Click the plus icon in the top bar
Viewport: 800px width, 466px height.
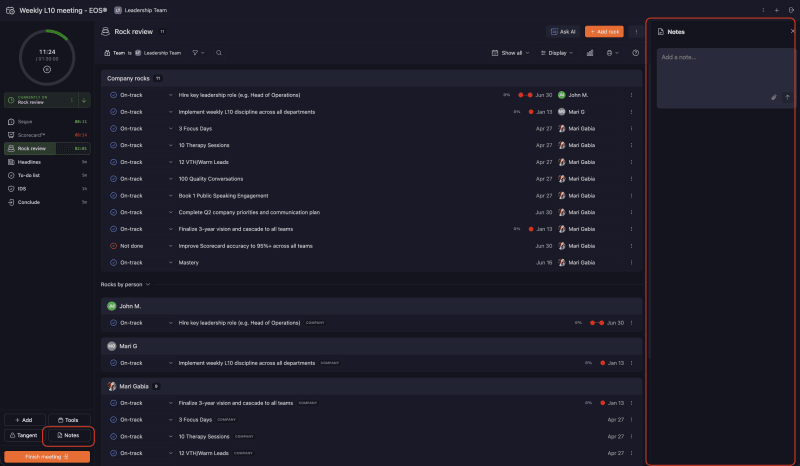click(777, 10)
